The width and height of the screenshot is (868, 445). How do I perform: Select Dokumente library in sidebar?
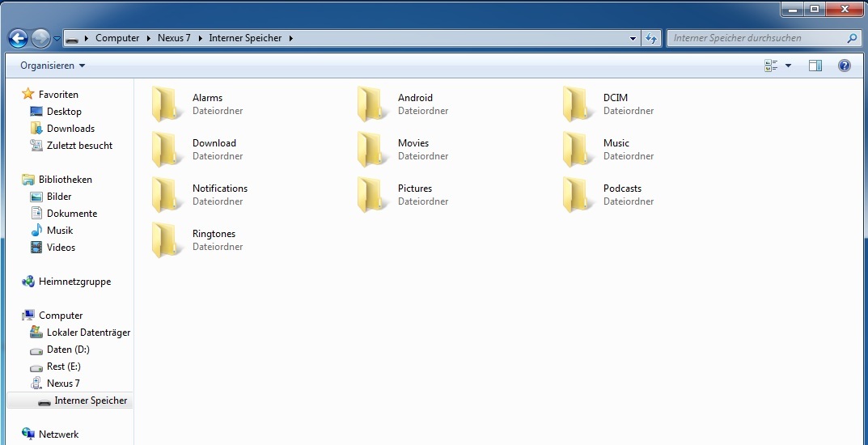click(72, 213)
